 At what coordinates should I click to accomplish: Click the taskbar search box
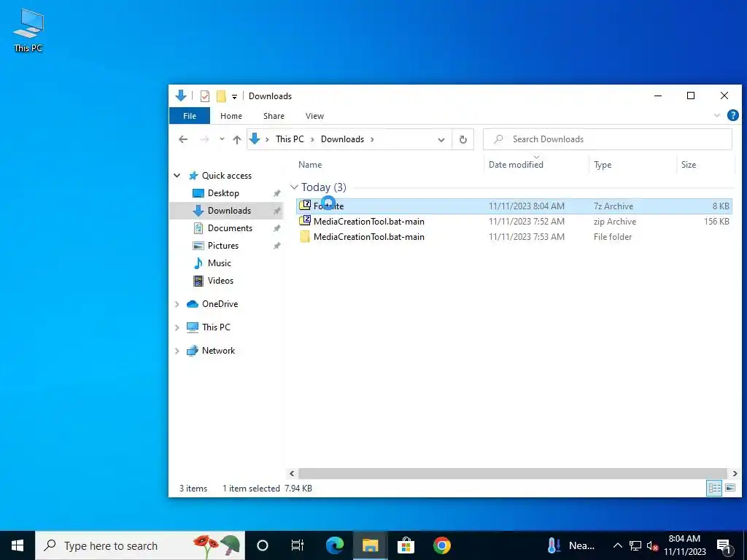pyautogui.click(x=140, y=545)
